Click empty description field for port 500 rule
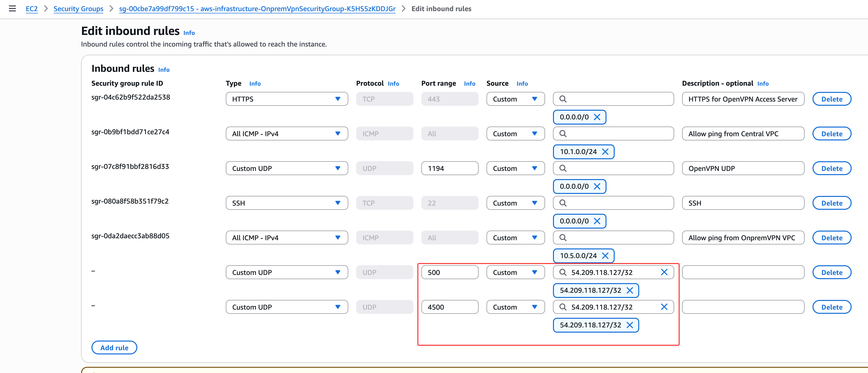The height and width of the screenshot is (373, 868). pos(743,272)
